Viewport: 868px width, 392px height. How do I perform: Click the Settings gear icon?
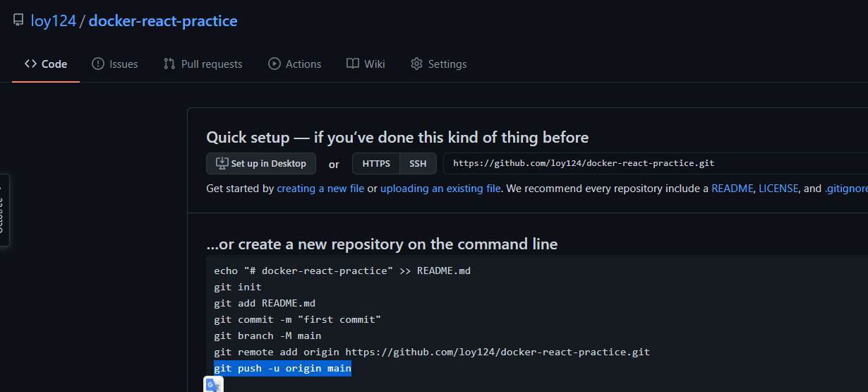pyautogui.click(x=416, y=64)
